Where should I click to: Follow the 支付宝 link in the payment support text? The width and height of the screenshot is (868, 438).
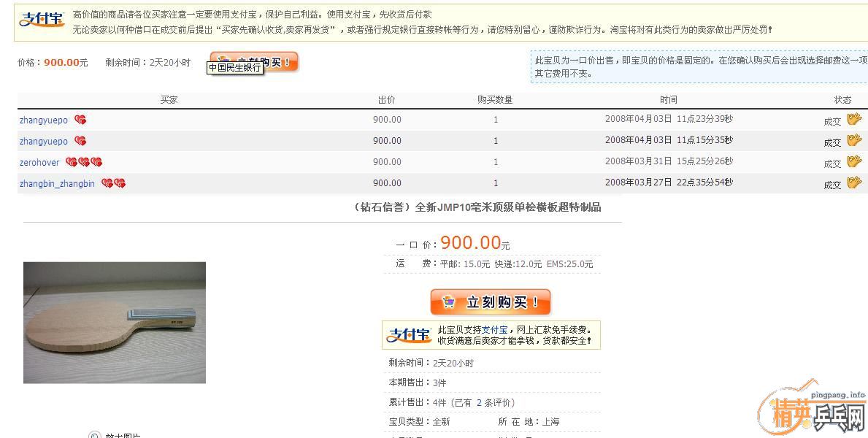click(494, 330)
